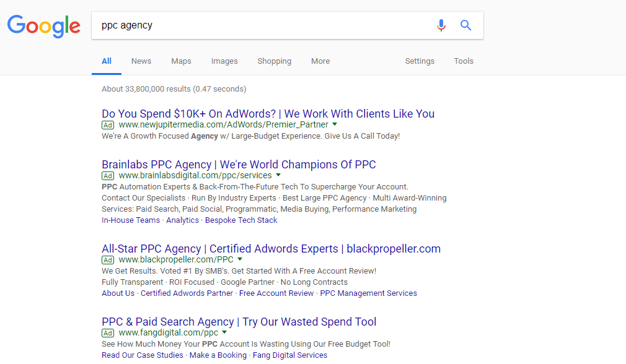Expand the dropdown arrow after fangdigital.com/ppc
The height and width of the screenshot is (364, 626).
pyautogui.click(x=224, y=332)
